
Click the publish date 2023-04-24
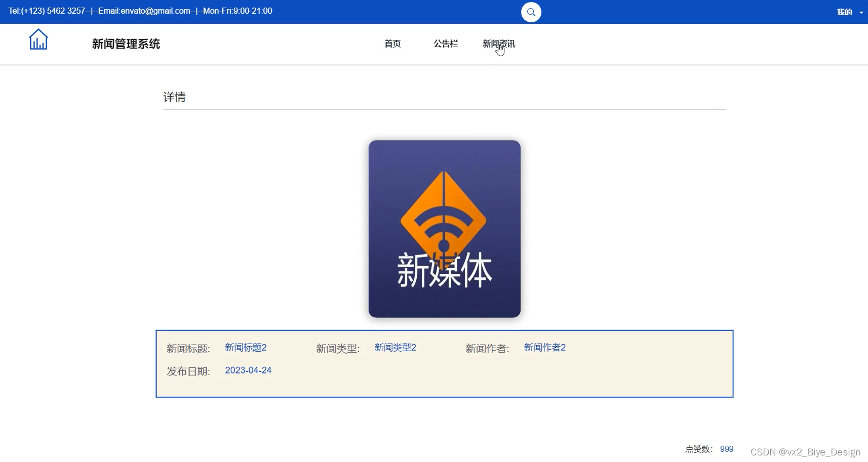coord(248,370)
